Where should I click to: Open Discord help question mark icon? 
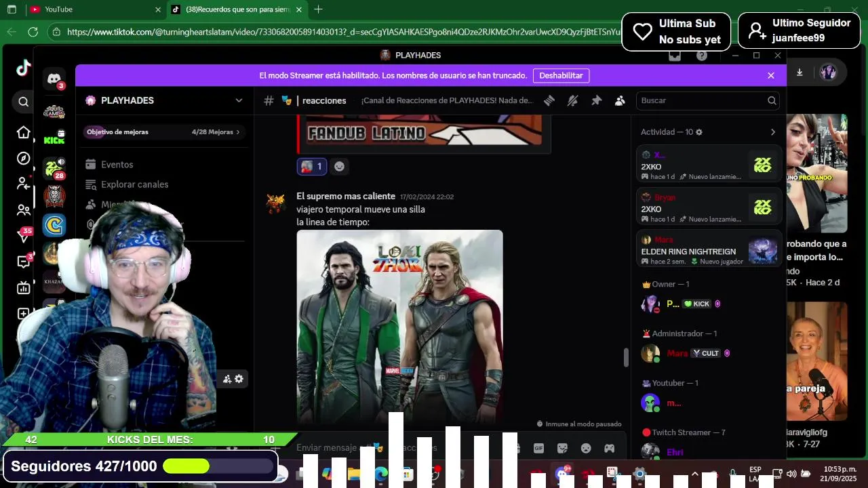pyautogui.click(x=702, y=56)
